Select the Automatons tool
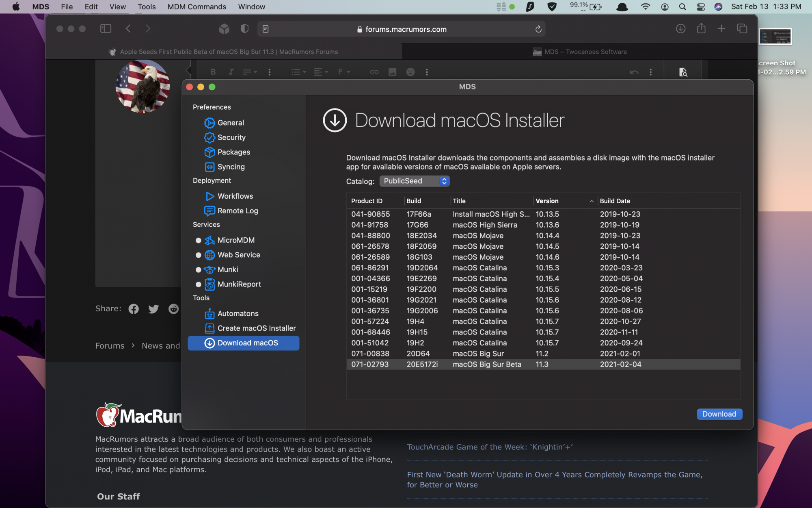The image size is (812, 508). [x=238, y=313]
